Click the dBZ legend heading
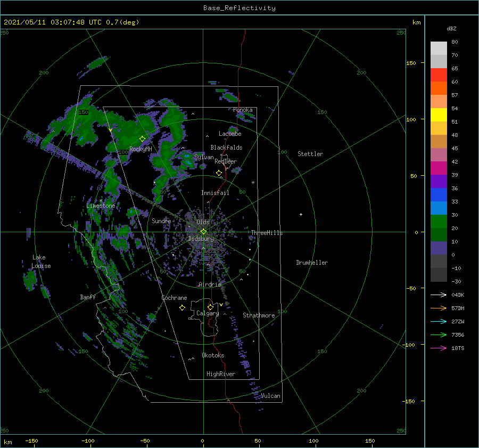This screenshot has width=479, height=448. [451, 28]
